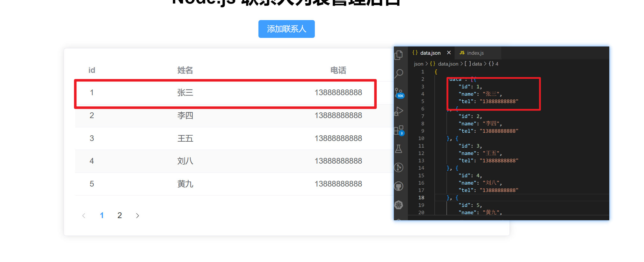Open Source Control with 10K badge
This screenshot has width=644, height=262.
(399, 93)
